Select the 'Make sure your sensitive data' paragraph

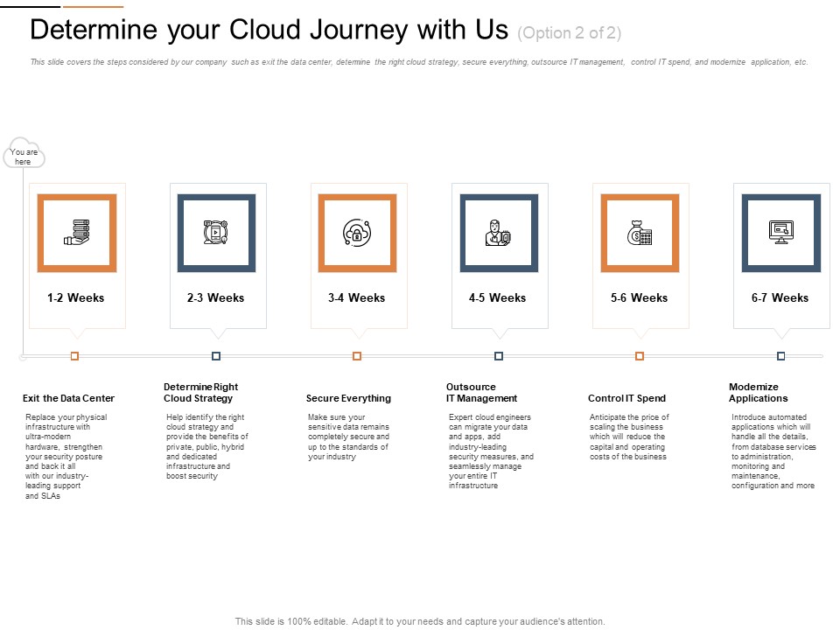349,437
